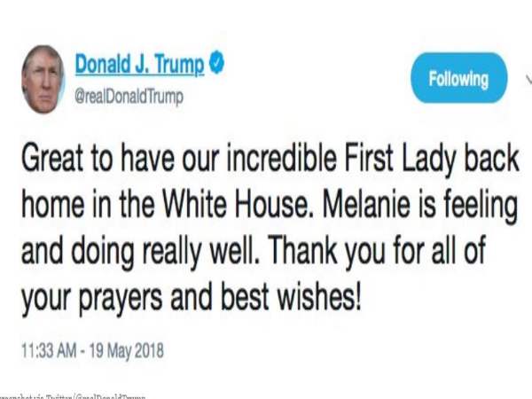Image resolution: width=532 pixels, height=399 pixels.
Task: Click the 19 May 2018 date
Action: (x=127, y=350)
